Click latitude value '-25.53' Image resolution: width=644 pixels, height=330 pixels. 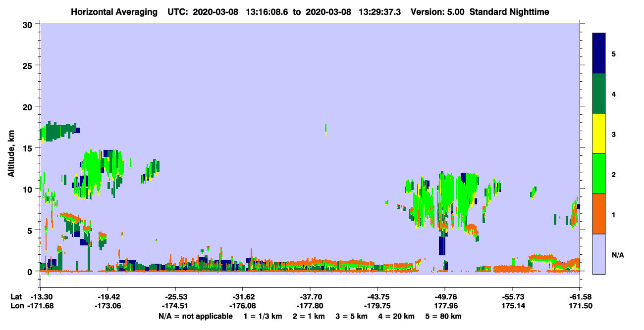tap(175, 297)
